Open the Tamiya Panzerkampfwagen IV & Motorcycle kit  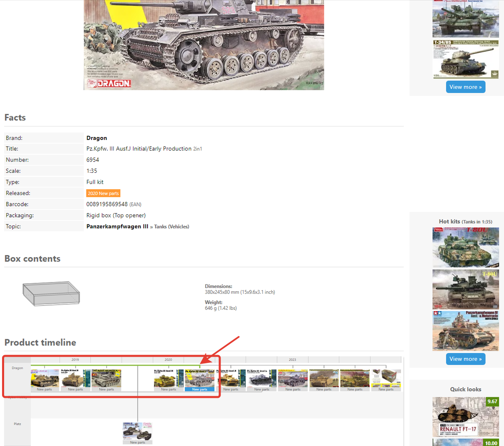tap(466, 331)
